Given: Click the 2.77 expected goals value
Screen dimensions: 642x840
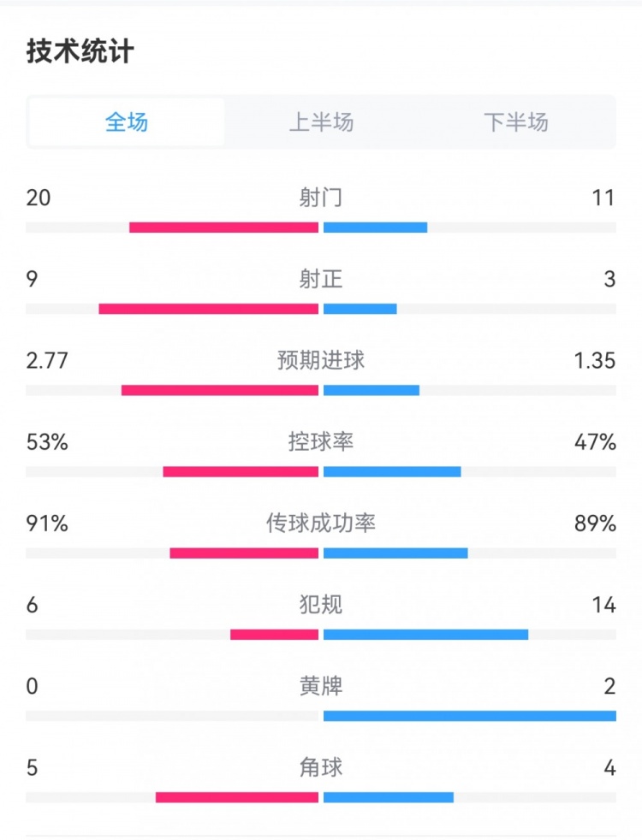Looking at the screenshot, I should click(x=47, y=360).
